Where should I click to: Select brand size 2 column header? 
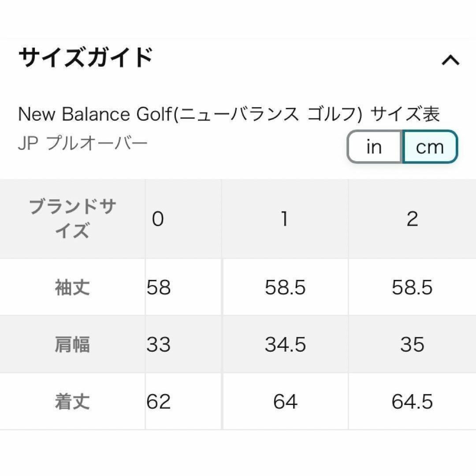pos(412,219)
